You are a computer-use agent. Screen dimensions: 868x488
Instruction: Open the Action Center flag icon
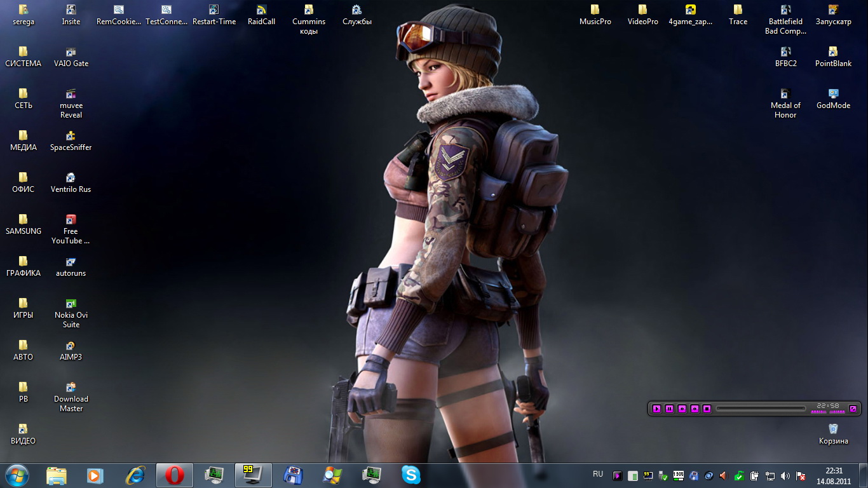[801, 476]
